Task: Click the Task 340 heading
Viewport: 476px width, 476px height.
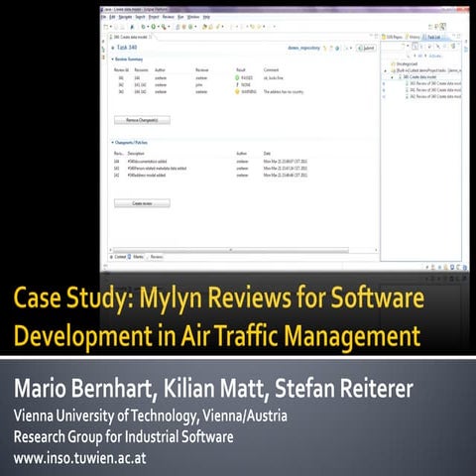Action: (127, 48)
